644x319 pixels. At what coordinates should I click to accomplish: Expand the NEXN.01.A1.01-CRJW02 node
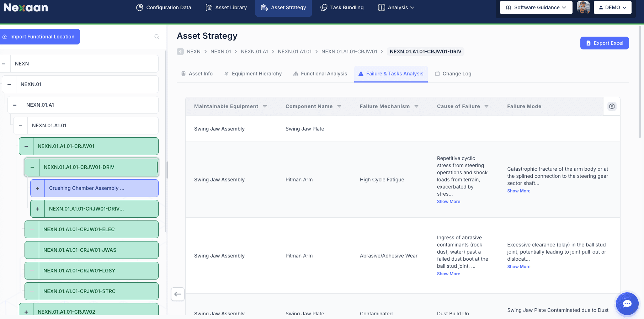[x=26, y=312]
